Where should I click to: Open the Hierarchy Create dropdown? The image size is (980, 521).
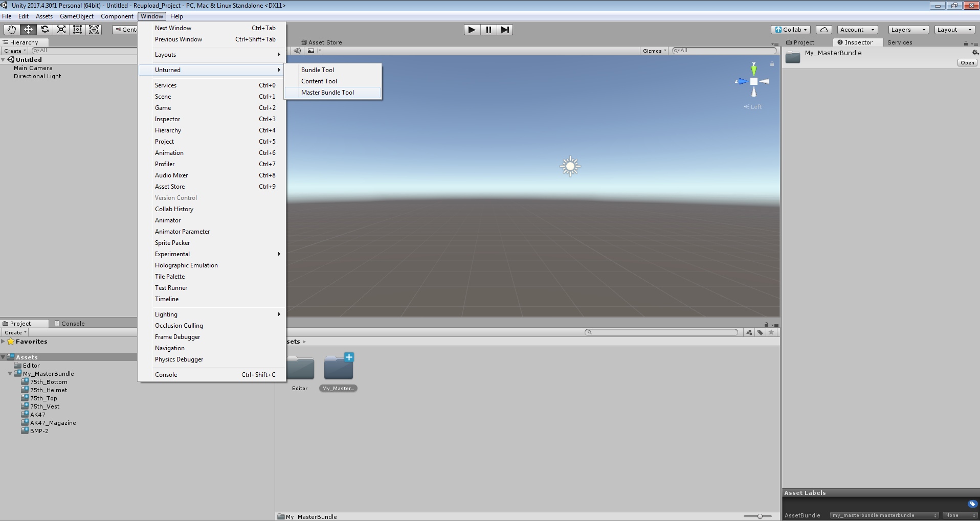tap(15, 51)
